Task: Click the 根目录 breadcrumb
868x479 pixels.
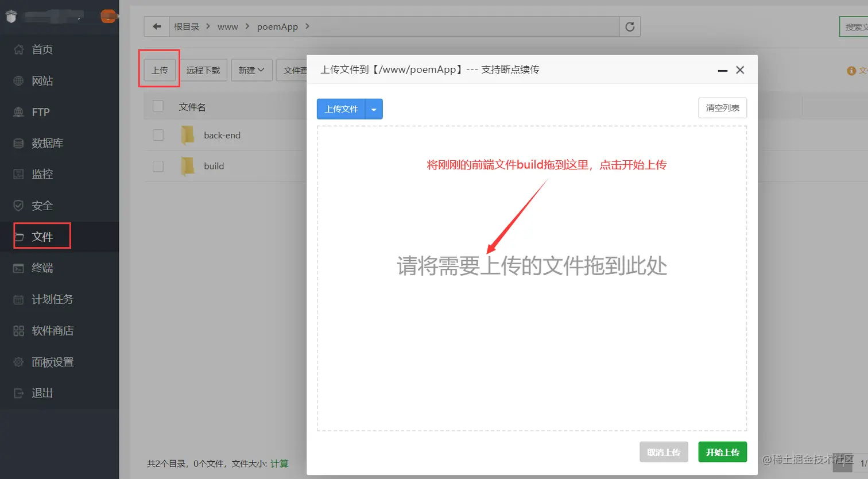Action: 187,26
